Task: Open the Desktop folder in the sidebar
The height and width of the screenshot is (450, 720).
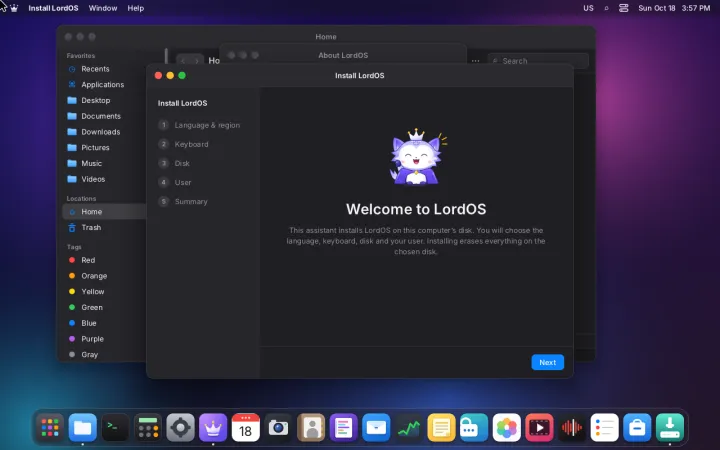Action: point(104,100)
